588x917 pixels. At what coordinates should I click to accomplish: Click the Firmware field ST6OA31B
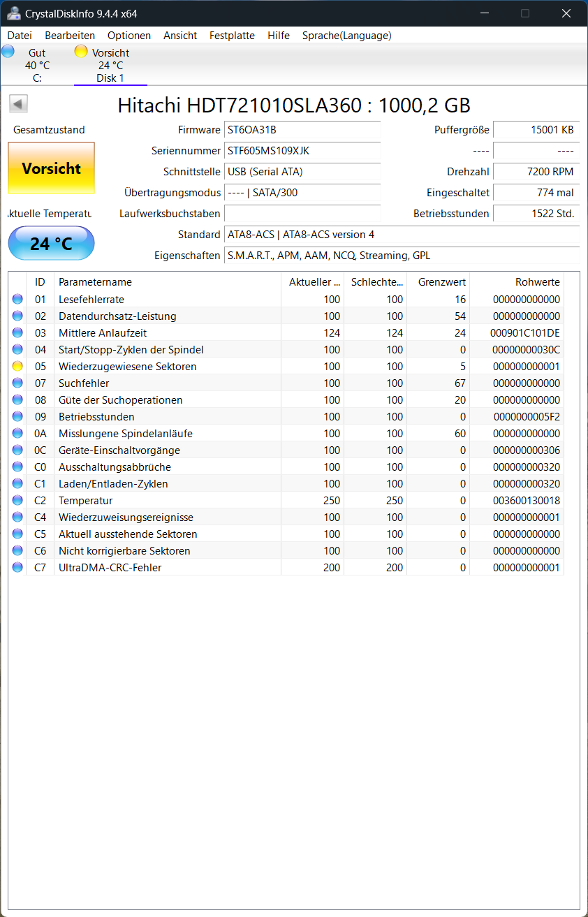(x=302, y=130)
